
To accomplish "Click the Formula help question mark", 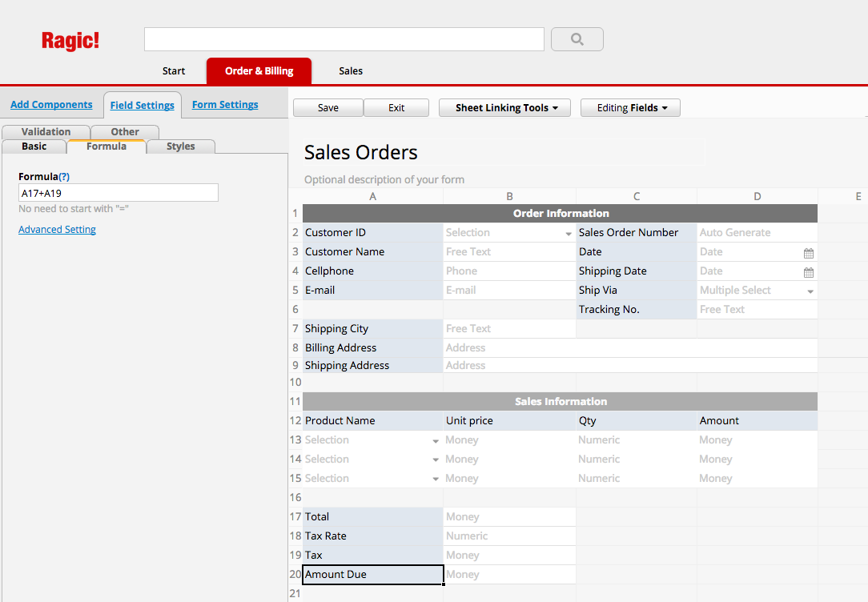I will 64,176.
